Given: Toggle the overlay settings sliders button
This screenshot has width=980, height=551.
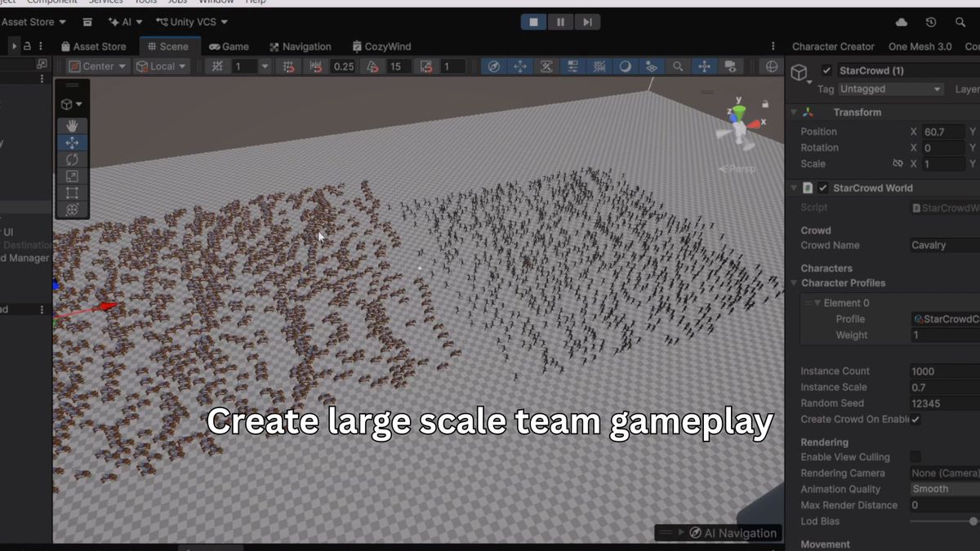Looking at the screenshot, I should [572, 66].
